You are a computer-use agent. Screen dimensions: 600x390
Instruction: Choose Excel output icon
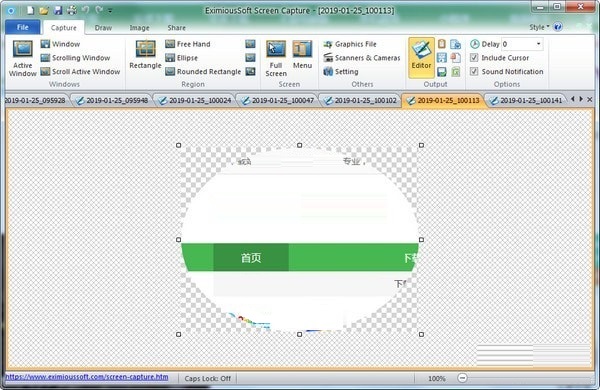pyautogui.click(x=455, y=72)
